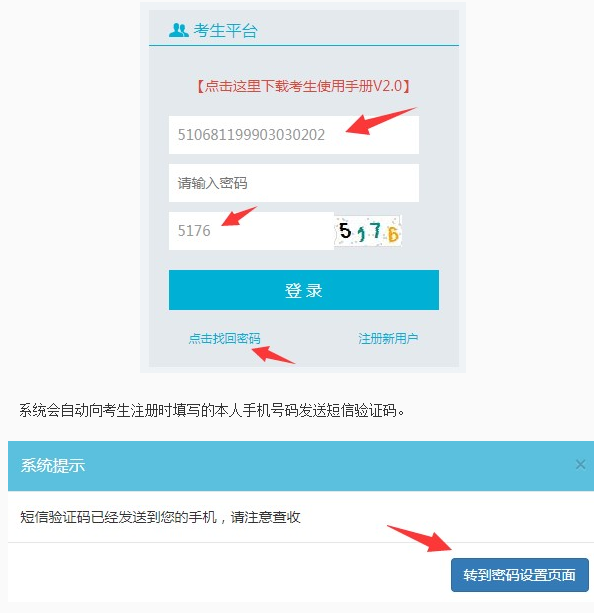594x613 pixels.
Task: Open the 点击找回密码 link
Action: click(224, 338)
